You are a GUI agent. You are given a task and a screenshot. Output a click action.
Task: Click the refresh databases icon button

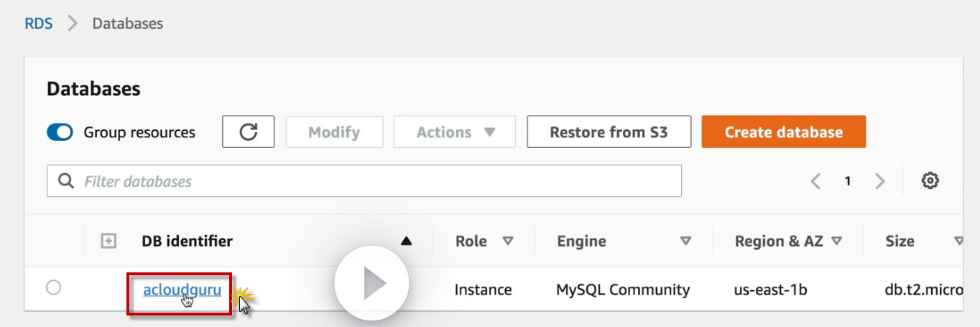(248, 132)
